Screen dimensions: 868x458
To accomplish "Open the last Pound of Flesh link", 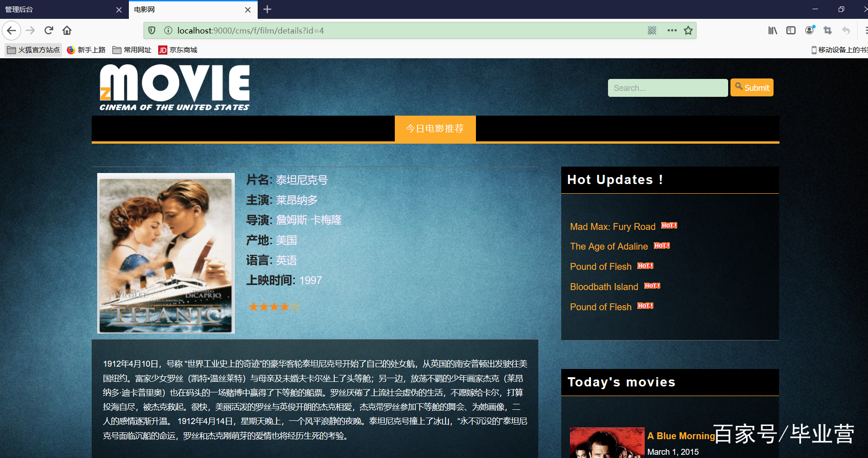I will 601,307.
